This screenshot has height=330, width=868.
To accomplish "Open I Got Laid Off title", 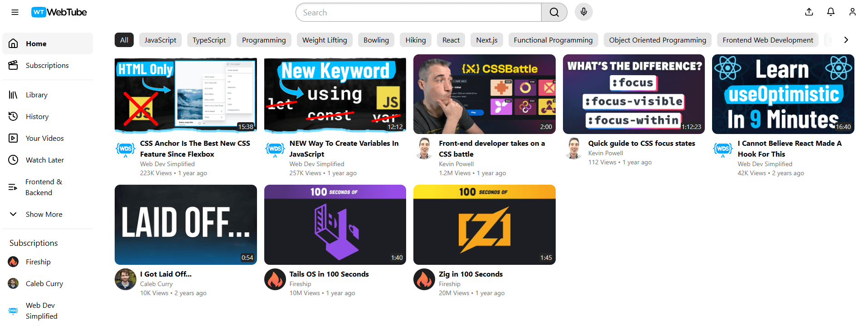I will click(x=166, y=274).
